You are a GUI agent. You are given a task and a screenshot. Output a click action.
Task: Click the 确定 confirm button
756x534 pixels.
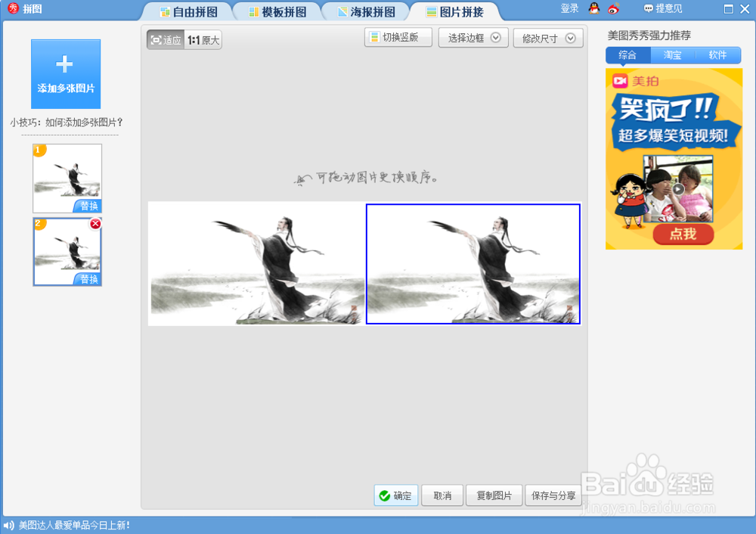pos(396,495)
